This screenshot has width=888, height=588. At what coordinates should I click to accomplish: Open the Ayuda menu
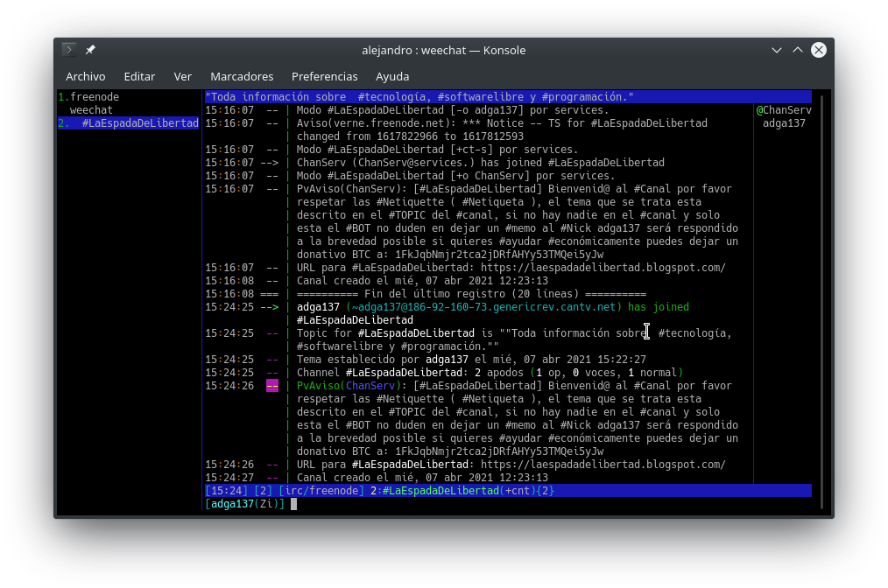pyautogui.click(x=392, y=76)
